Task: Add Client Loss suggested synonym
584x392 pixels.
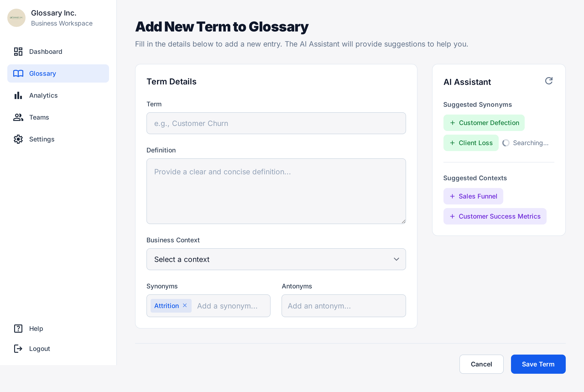Action: point(471,143)
